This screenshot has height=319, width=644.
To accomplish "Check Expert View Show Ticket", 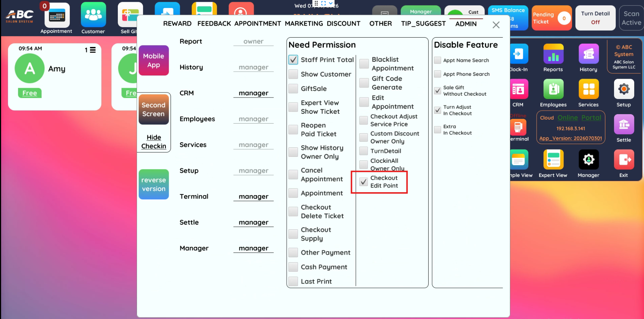I will (x=293, y=107).
